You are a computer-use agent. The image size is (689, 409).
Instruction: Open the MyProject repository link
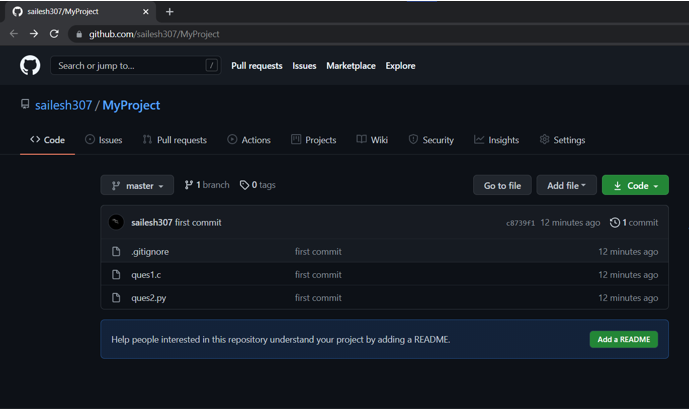131,105
